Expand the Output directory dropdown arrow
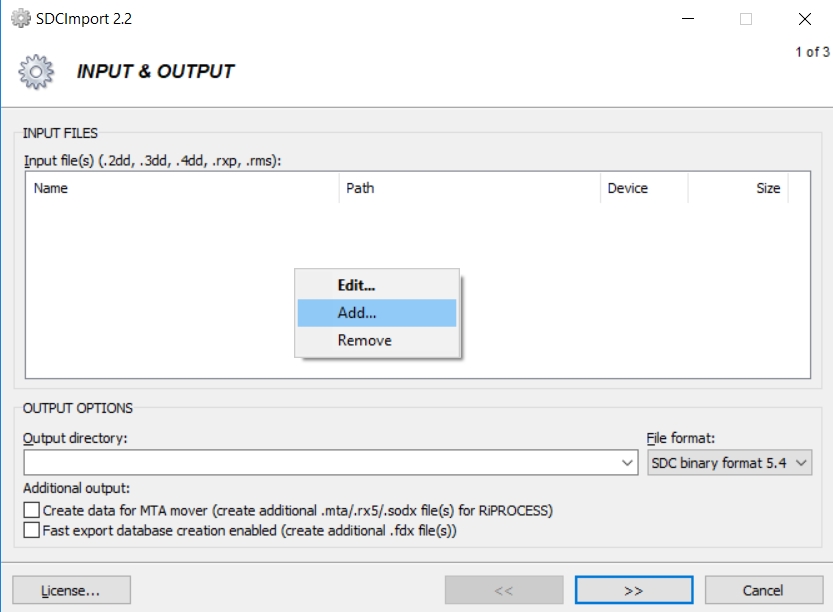Screen dimensions: 833x612 pyautogui.click(x=627, y=463)
